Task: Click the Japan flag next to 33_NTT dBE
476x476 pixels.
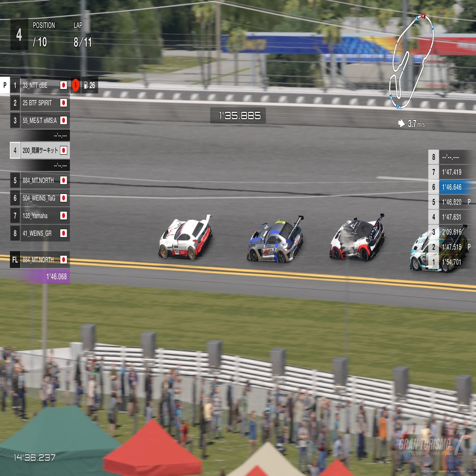Action: 64,85
